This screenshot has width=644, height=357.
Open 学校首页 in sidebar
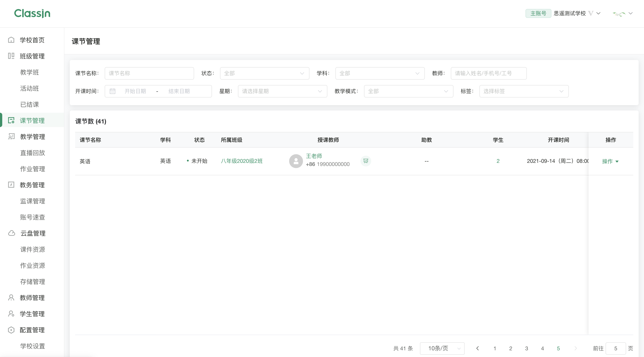click(x=32, y=40)
